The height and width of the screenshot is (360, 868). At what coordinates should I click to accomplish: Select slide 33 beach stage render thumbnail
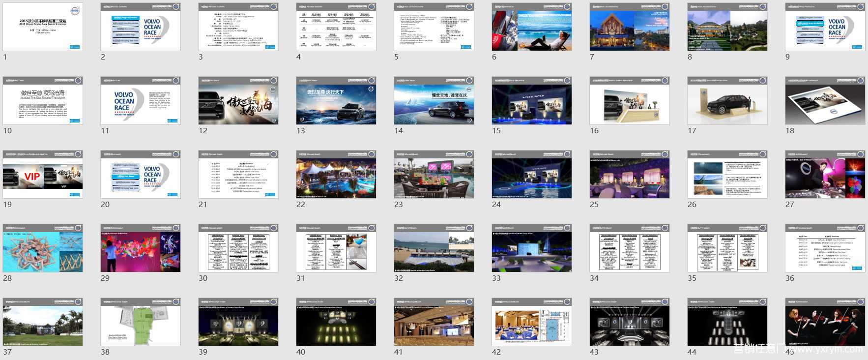click(532, 248)
